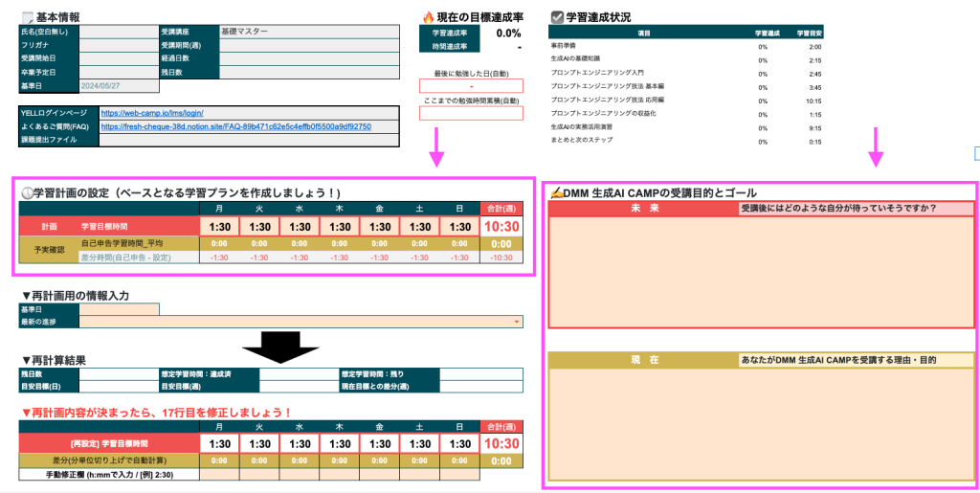980x493 pixels.
Task: Click the notepad icon beside 基本情報
Action: point(26,17)
